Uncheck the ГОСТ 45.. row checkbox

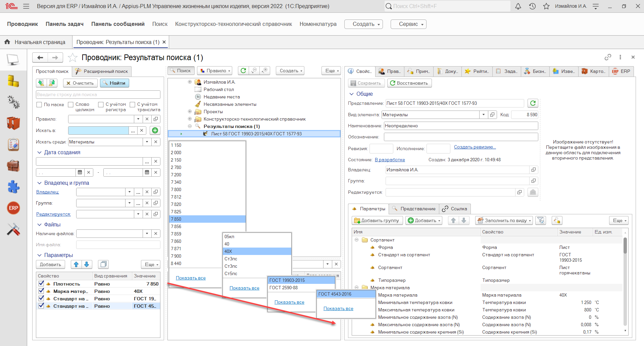point(41,306)
